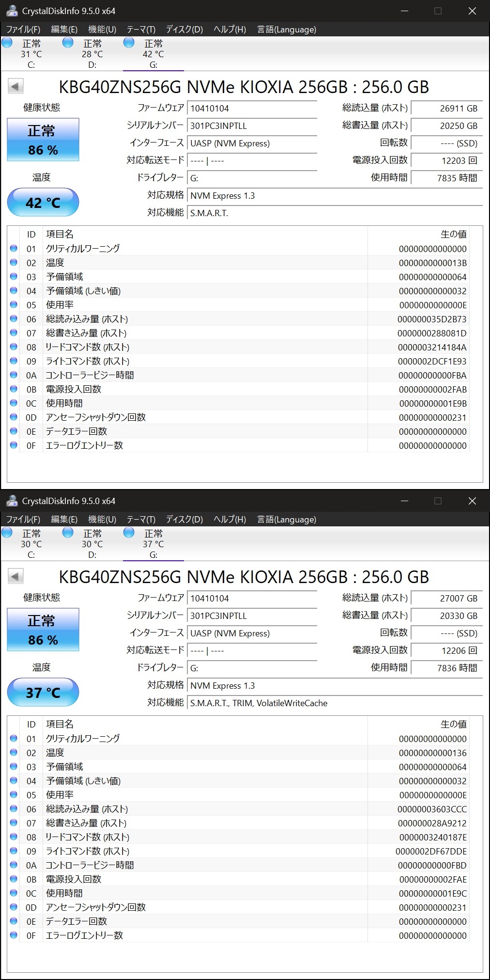Click the features field listing TRIM and VolatileWriteCache

(334, 703)
